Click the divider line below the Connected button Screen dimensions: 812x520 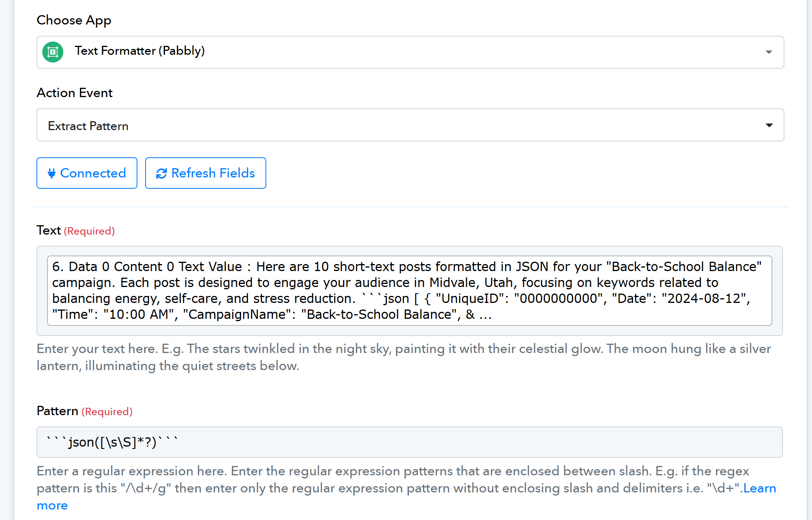[x=410, y=207]
